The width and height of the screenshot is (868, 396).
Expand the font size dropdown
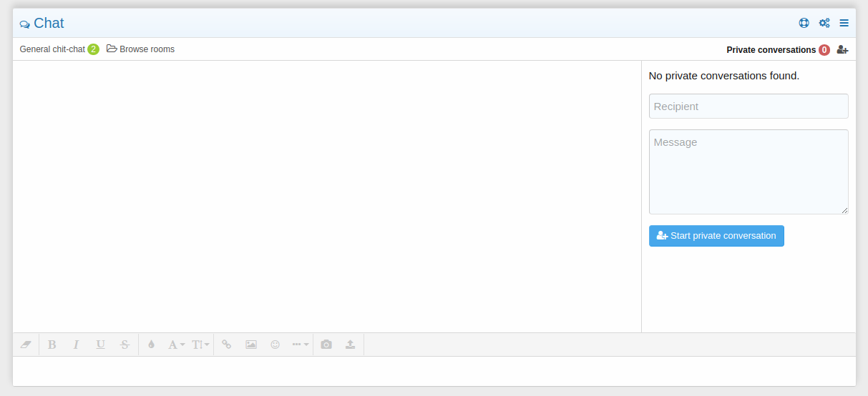pos(200,345)
